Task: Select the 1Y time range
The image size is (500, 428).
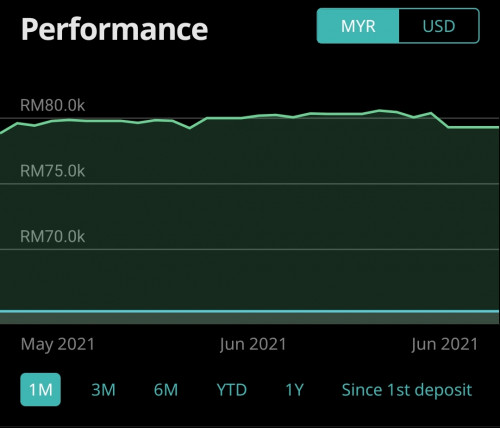Action: pyautogui.click(x=295, y=390)
